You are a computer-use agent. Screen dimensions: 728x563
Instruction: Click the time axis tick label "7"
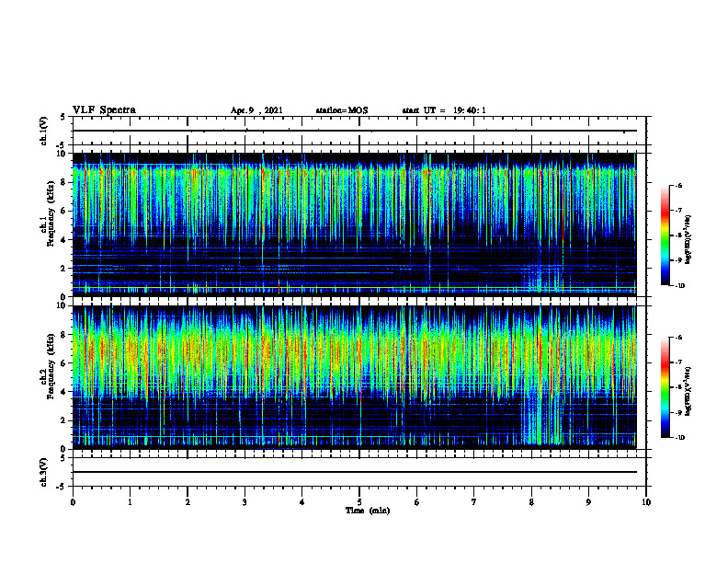[x=474, y=502]
